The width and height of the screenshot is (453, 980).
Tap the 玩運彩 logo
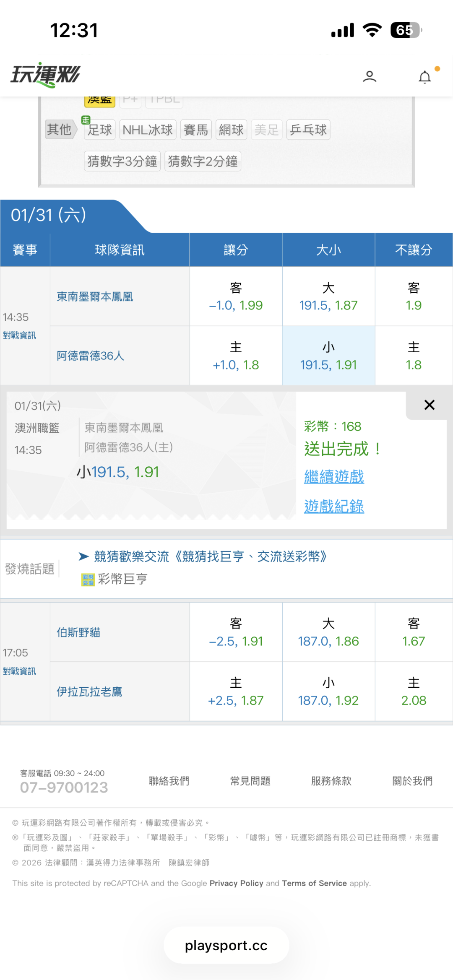(45, 75)
